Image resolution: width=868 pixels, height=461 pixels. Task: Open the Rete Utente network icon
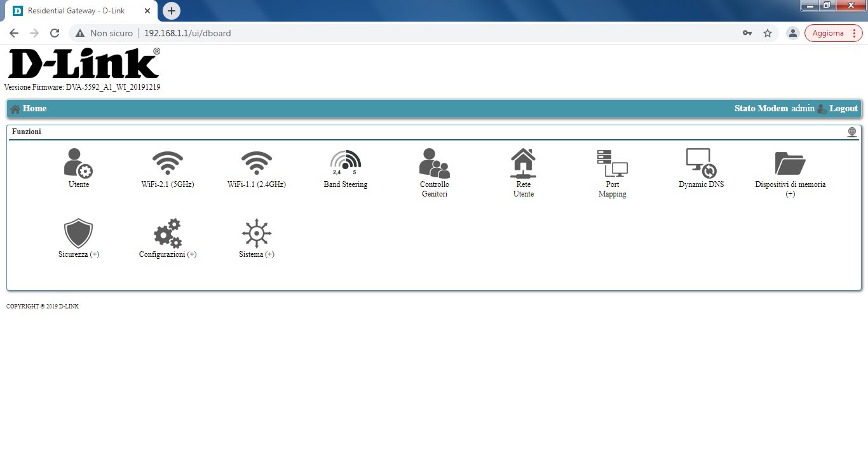pos(524,163)
